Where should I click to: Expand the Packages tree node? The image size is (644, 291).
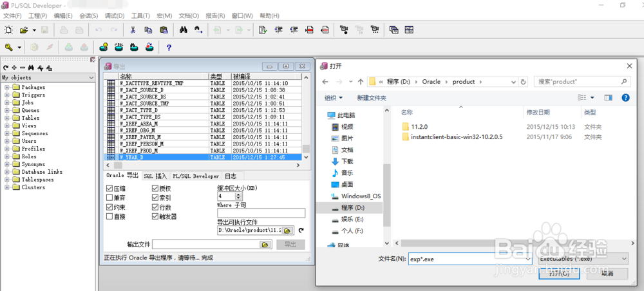[x=7, y=87]
